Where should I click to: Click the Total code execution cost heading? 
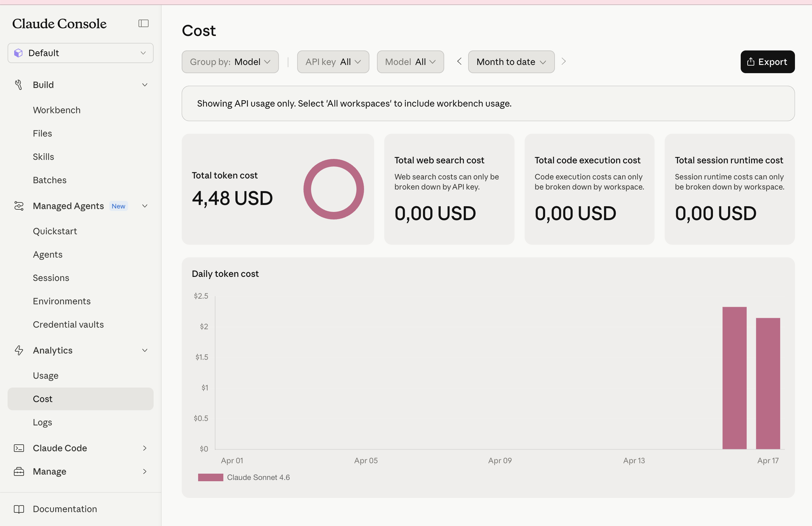point(587,160)
